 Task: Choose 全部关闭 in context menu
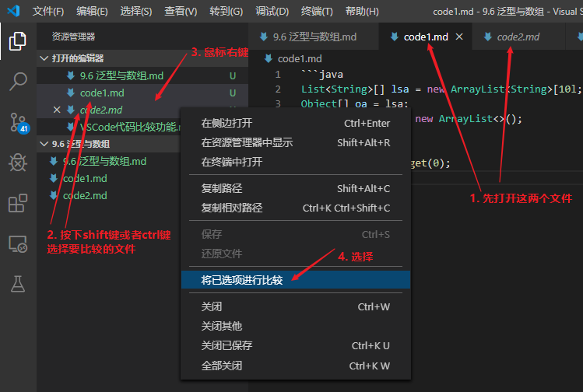point(296,366)
